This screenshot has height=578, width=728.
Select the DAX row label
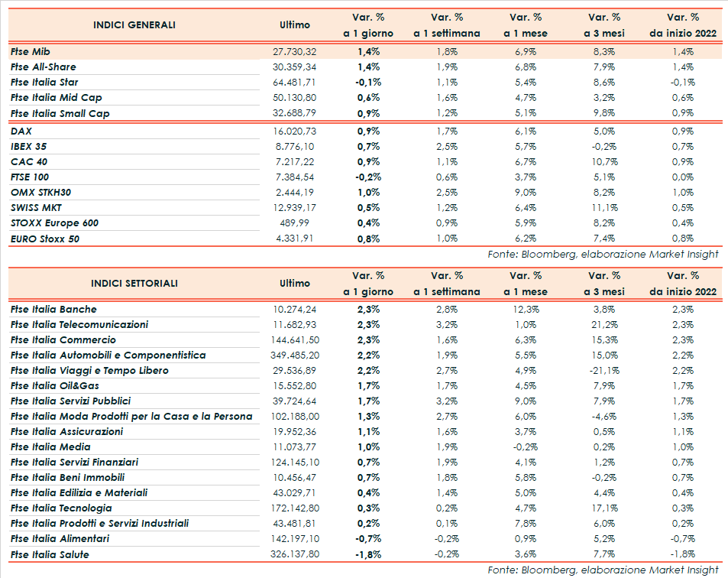click(x=21, y=132)
